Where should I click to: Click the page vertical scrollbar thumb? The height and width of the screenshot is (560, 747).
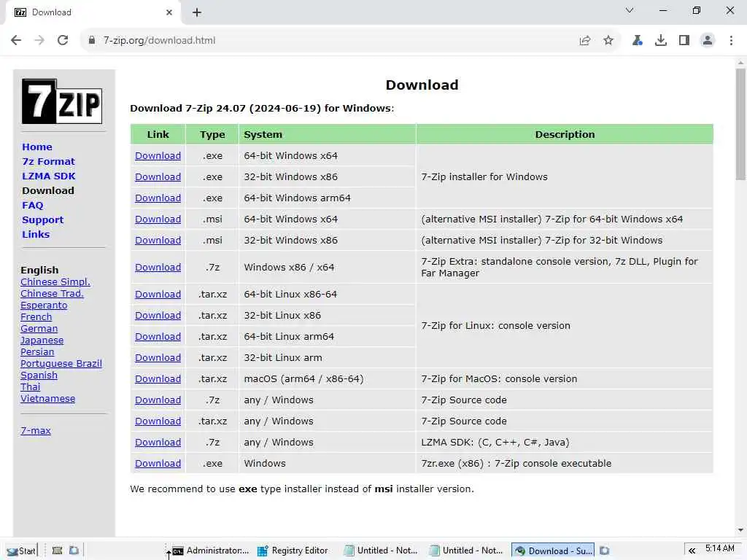click(x=740, y=124)
